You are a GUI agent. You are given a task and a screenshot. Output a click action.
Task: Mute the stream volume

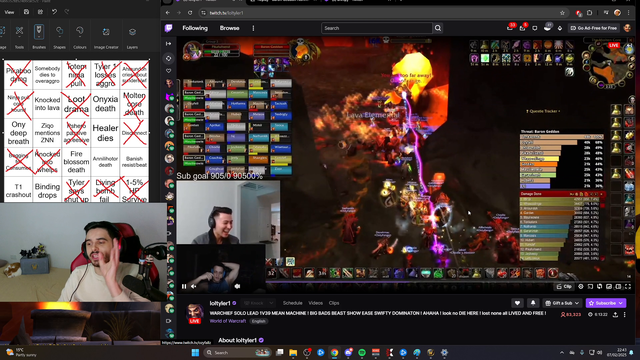tap(194, 287)
